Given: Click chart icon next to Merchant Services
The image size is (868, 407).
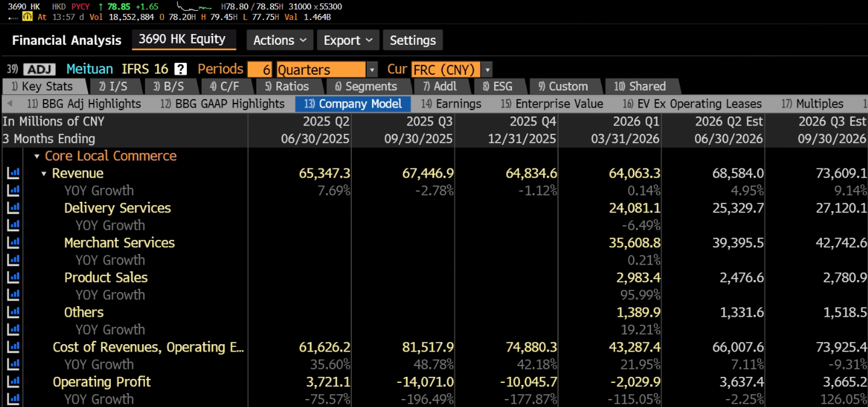Looking at the screenshot, I should click(x=13, y=243).
